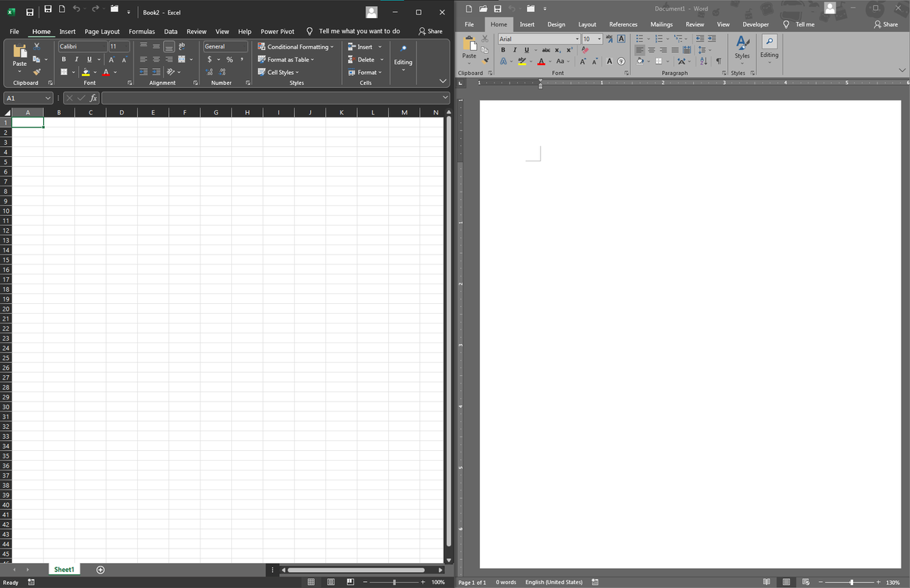Toggle Align Left in Word paragraph group
Image resolution: width=910 pixels, height=588 pixels.
tap(640, 50)
